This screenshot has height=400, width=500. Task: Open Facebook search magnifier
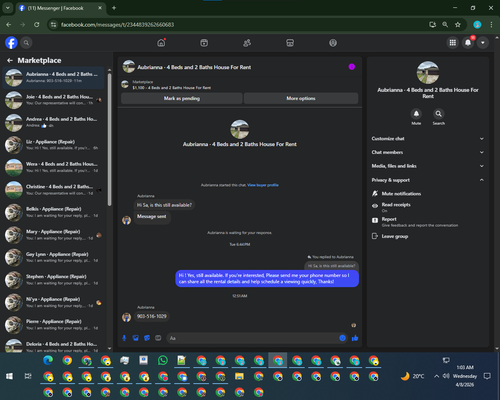26,43
